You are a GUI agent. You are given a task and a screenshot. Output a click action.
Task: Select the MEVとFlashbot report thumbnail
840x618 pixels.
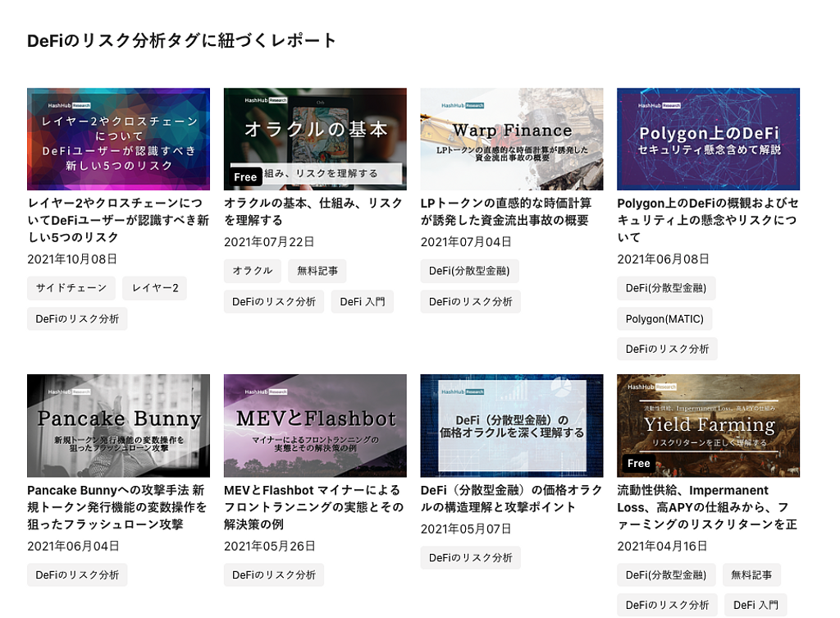click(314, 425)
